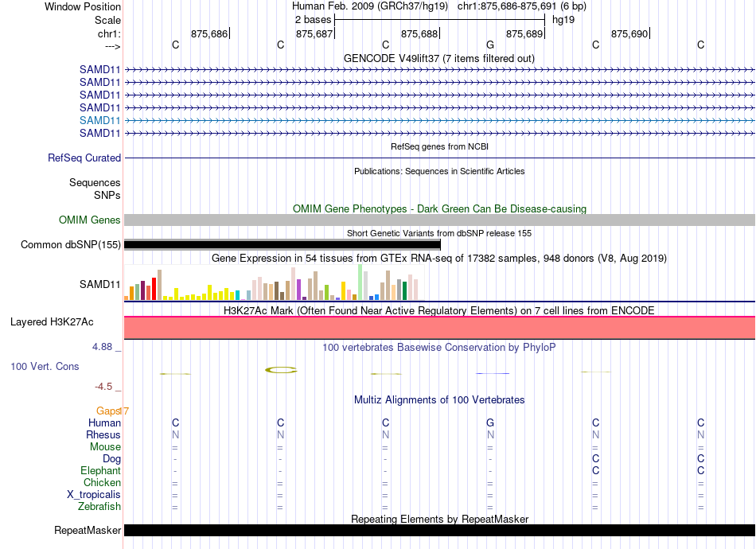Click the cyan bar in GTEx expression chart

click(237, 295)
